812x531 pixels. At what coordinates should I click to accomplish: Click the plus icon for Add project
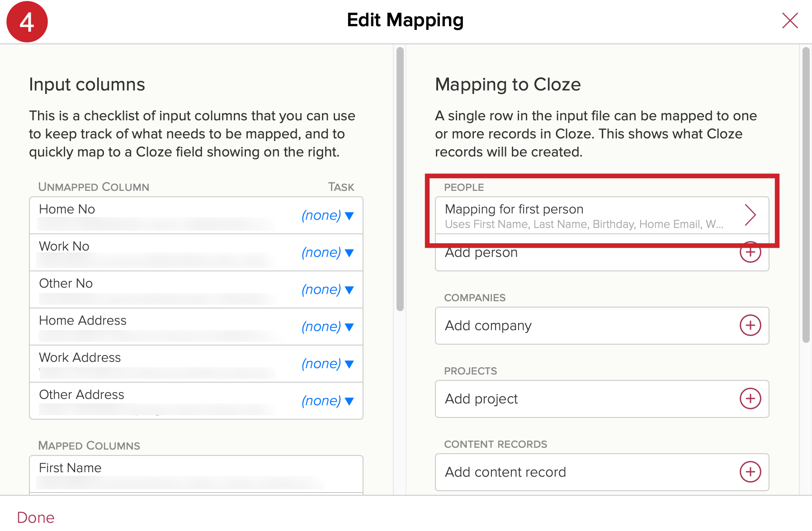pos(750,398)
